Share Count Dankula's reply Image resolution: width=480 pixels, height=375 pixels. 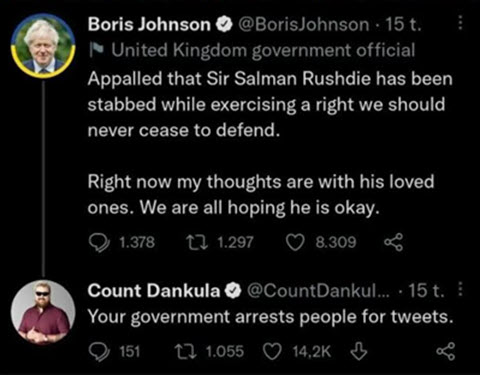(446, 351)
